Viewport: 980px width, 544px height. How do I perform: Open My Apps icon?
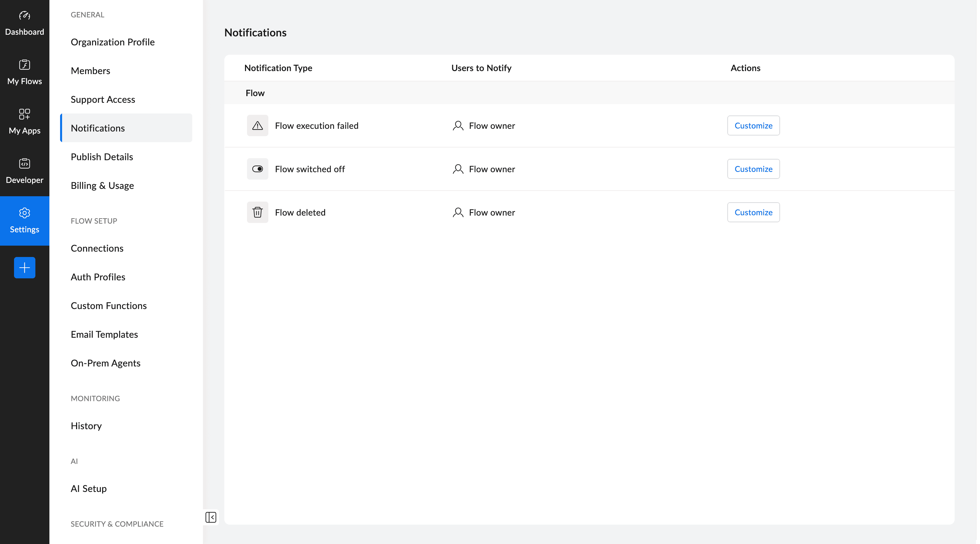pos(24,114)
